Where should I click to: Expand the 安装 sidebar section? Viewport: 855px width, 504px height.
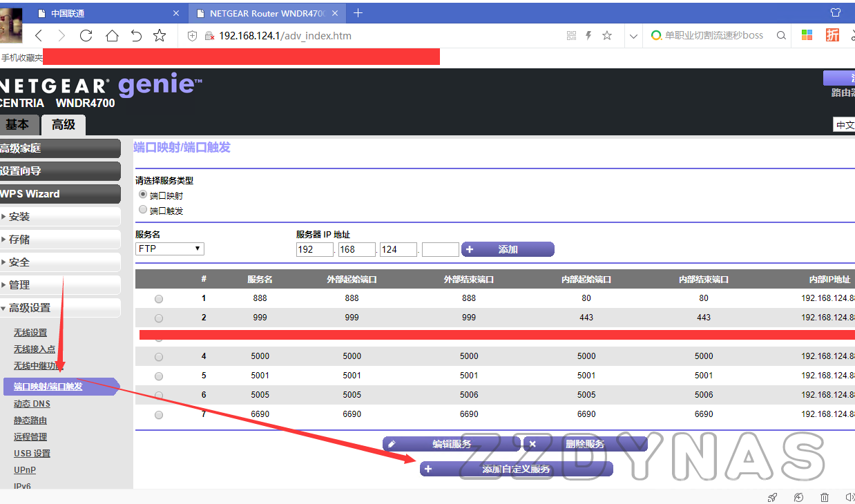[60, 217]
